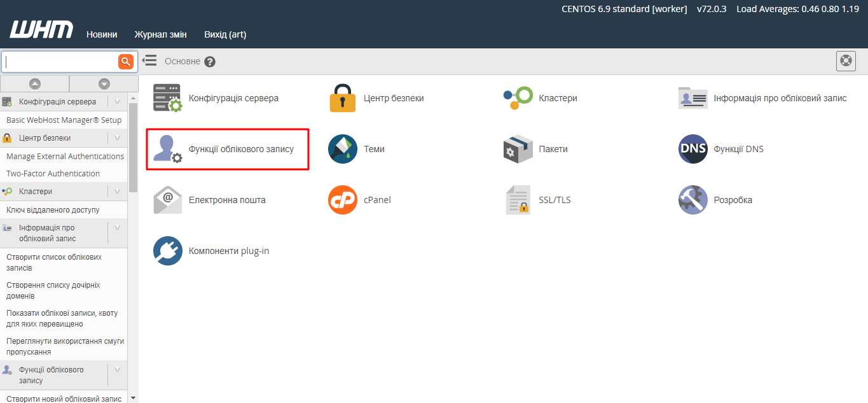Open the DNS functions (Функції DNS) icon
The image size is (868, 403).
[x=692, y=149]
